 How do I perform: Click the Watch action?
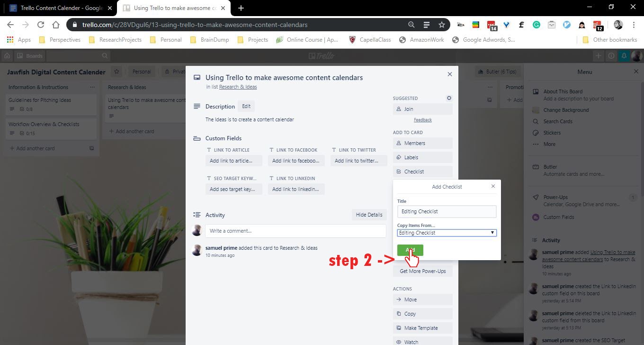point(422,342)
